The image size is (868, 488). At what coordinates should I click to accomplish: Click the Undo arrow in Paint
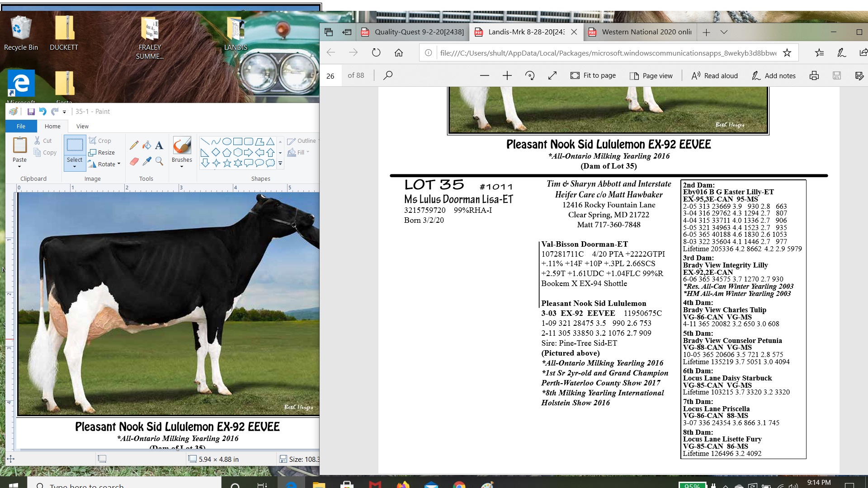(42, 112)
